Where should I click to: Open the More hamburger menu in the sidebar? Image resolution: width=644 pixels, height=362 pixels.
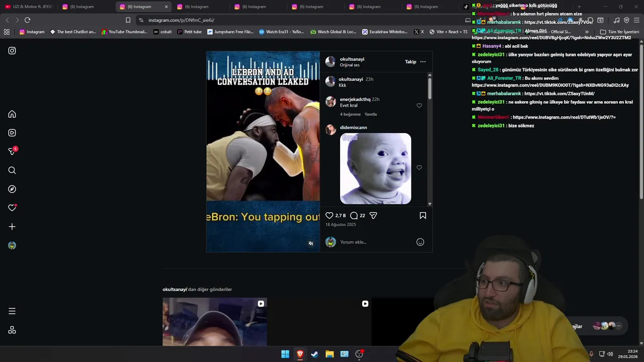tap(12, 311)
